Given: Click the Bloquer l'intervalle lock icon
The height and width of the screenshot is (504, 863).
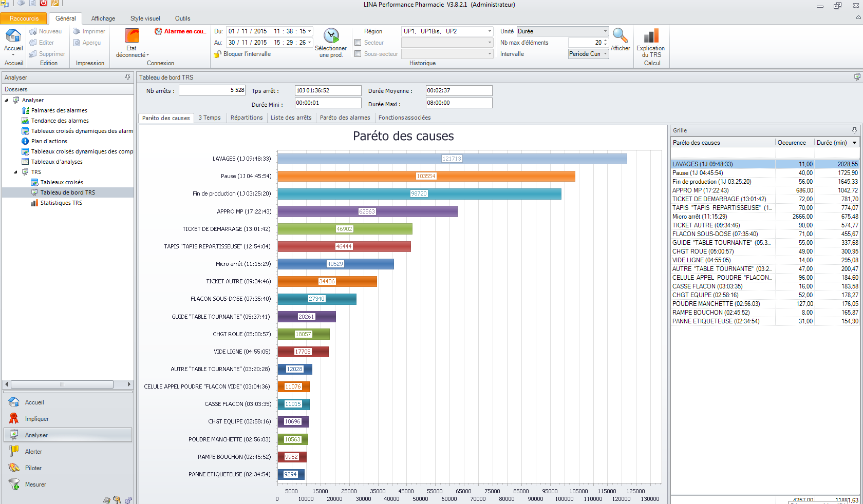Looking at the screenshot, I should coord(218,54).
